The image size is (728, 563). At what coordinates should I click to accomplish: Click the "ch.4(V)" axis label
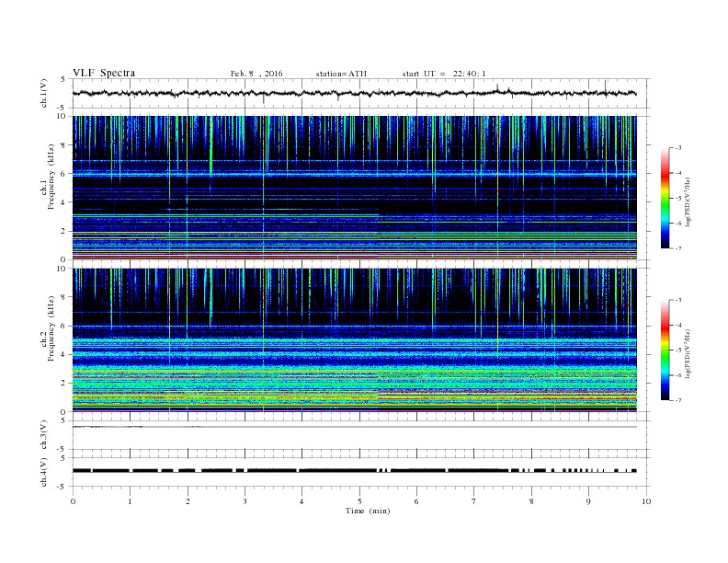tap(44, 472)
